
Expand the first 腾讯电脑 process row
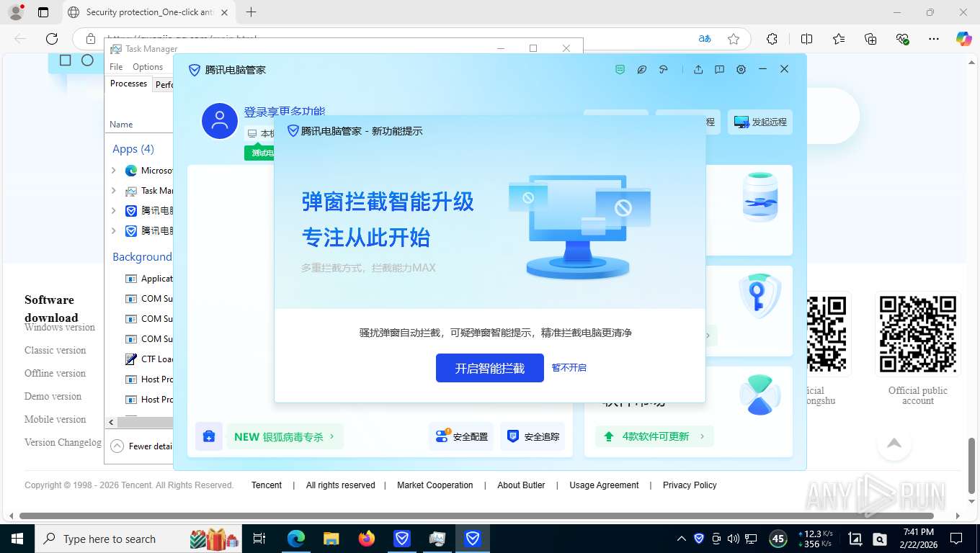[x=114, y=211]
